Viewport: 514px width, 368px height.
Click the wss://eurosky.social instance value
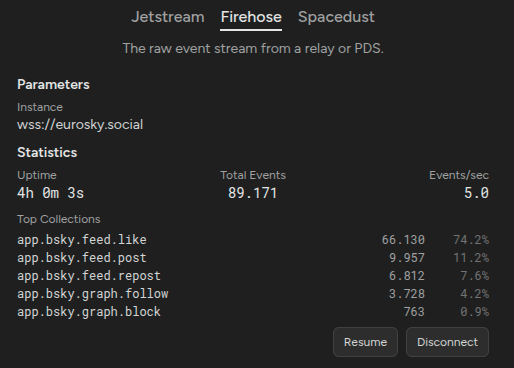80,125
